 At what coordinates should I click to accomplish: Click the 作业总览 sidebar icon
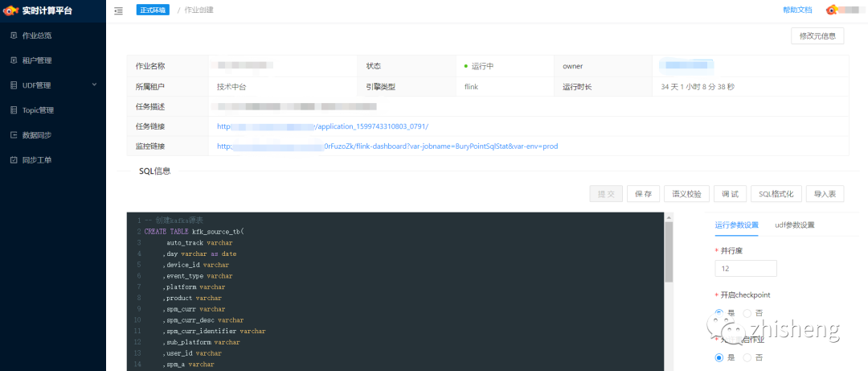click(14, 35)
